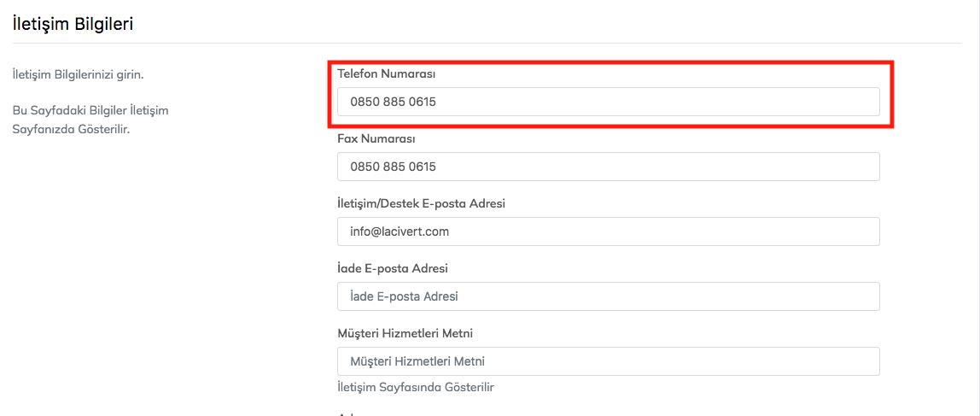Click the "İletişim/Destek E-posta Adresi" label

coord(433,203)
